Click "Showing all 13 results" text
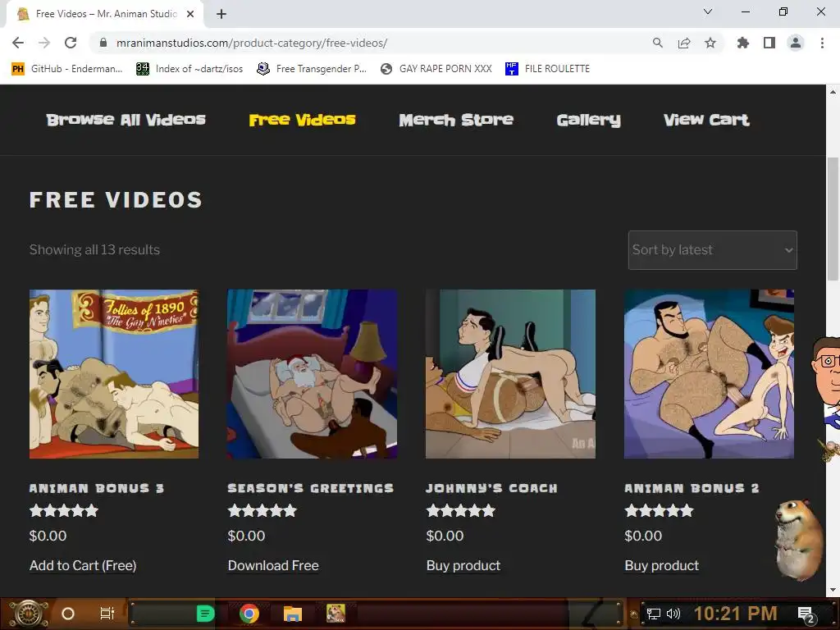Screen dimensions: 840x630 pyautogui.click(x=95, y=249)
